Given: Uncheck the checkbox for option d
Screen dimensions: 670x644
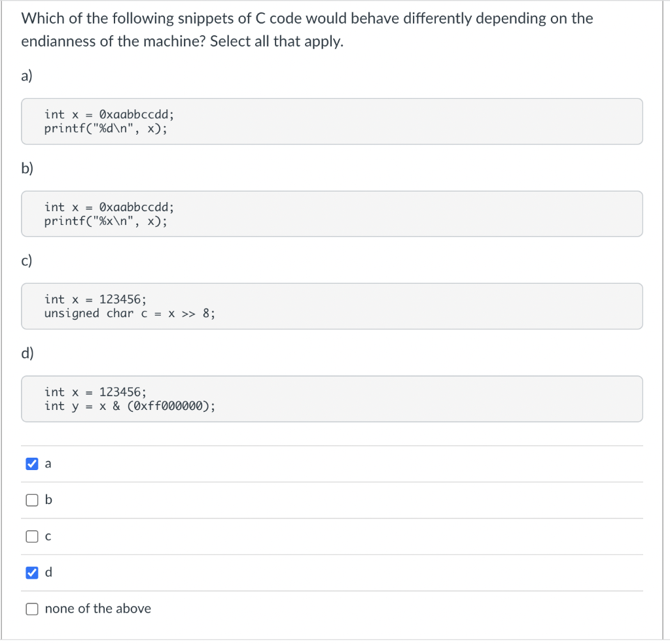Looking at the screenshot, I should (x=31, y=572).
